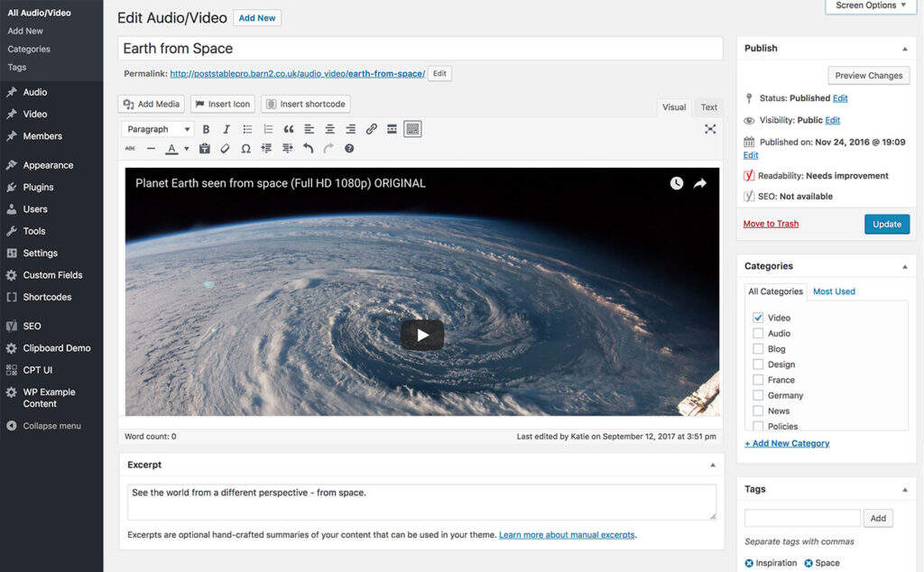
Task: Open the text color picker arrow
Action: point(187,149)
